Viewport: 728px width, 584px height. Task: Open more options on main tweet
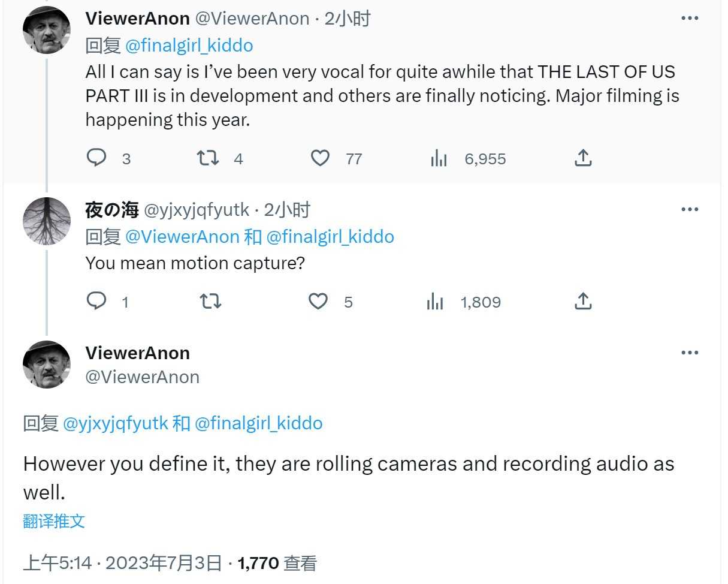[690, 353]
